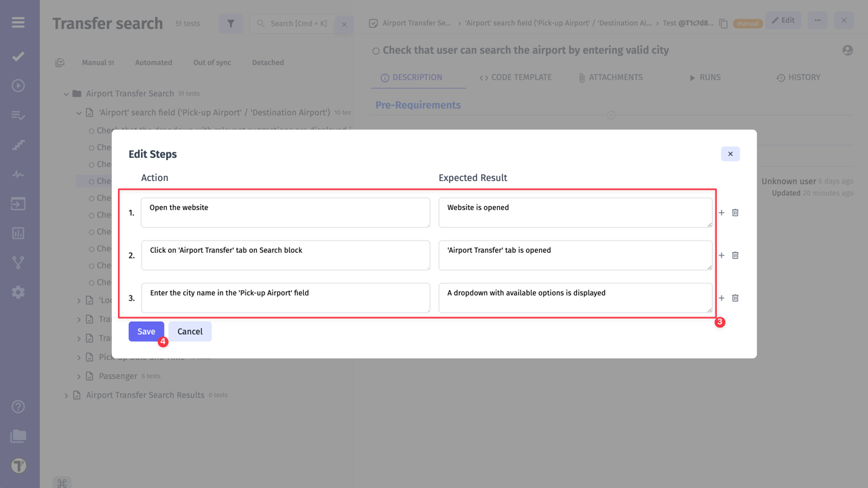868x488 pixels.
Task: Collapse the Airport Transfer Search folder
Action: (66, 94)
